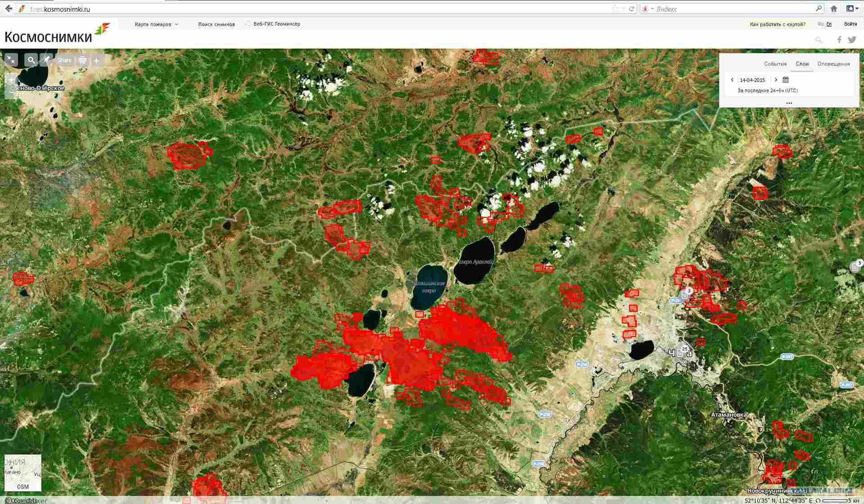Go to the next date

[776, 80]
